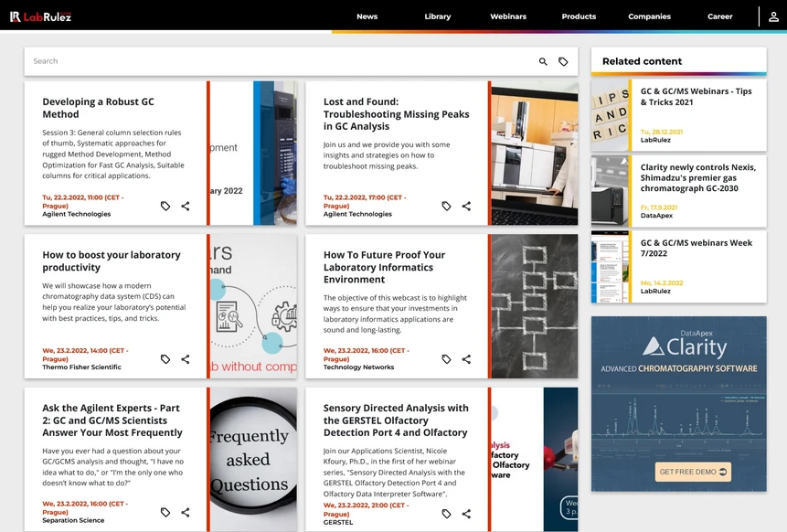The height and width of the screenshot is (532, 787).
Task: Open How To Future Proof Laboratory Informatics title
Action: [384, 267]
